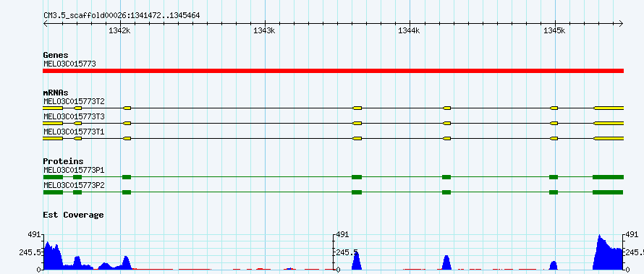The height and width of the screenshot is (274, 644).
Task: Select the MELO3C015773T1 mRNA label
Action: [x=74, y=132]
